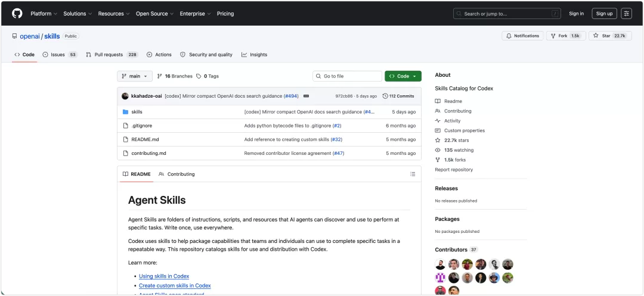Expand the Open Source menu

tap(155, 14)
